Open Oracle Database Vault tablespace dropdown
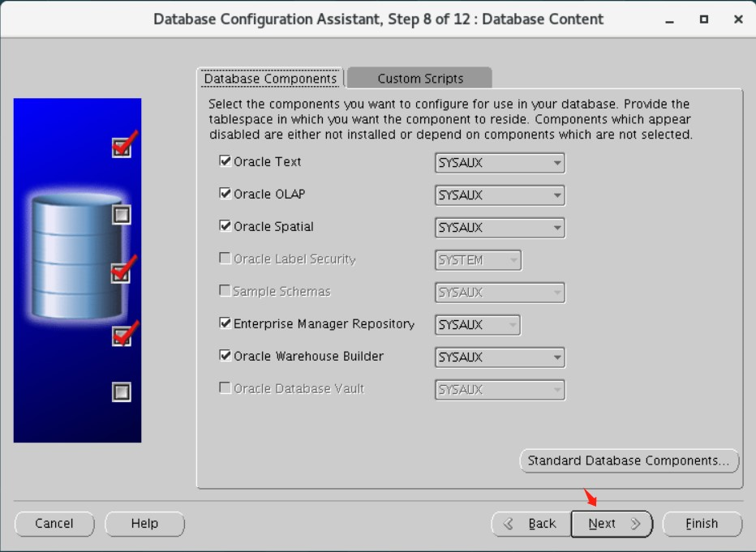 [500, 389]
